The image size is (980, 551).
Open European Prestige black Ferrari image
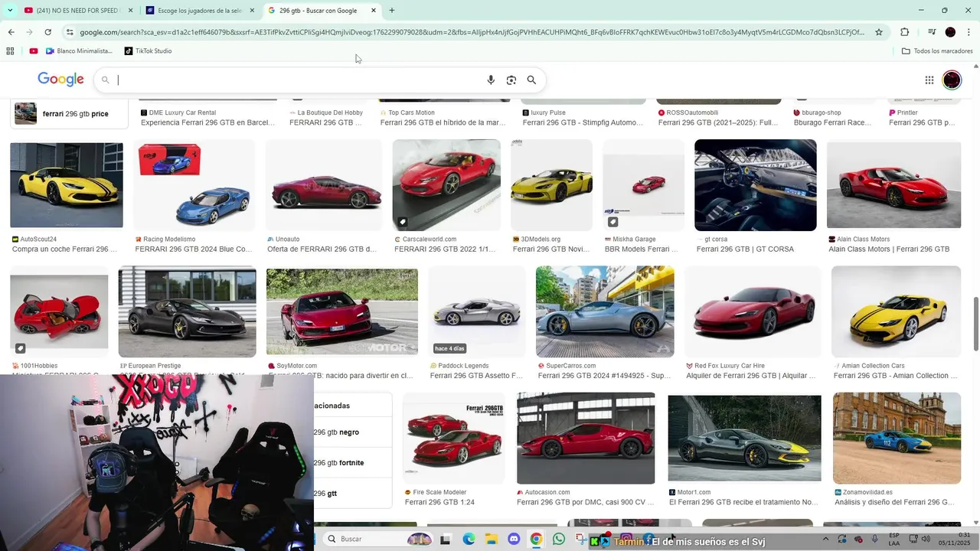click(x=188, y=311)
